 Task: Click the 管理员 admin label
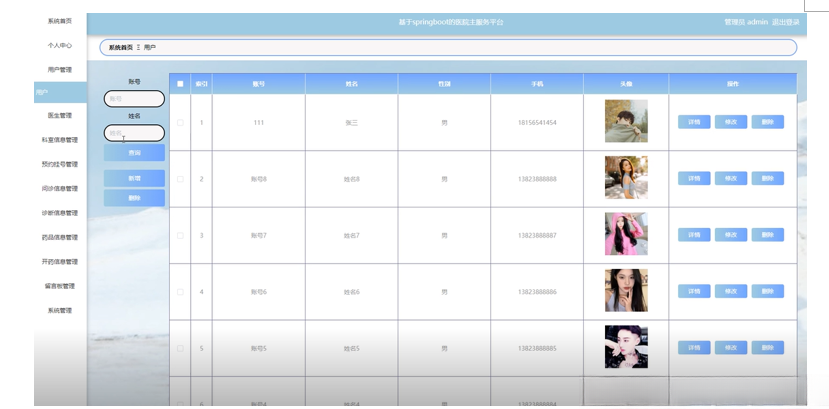point(745,22)
